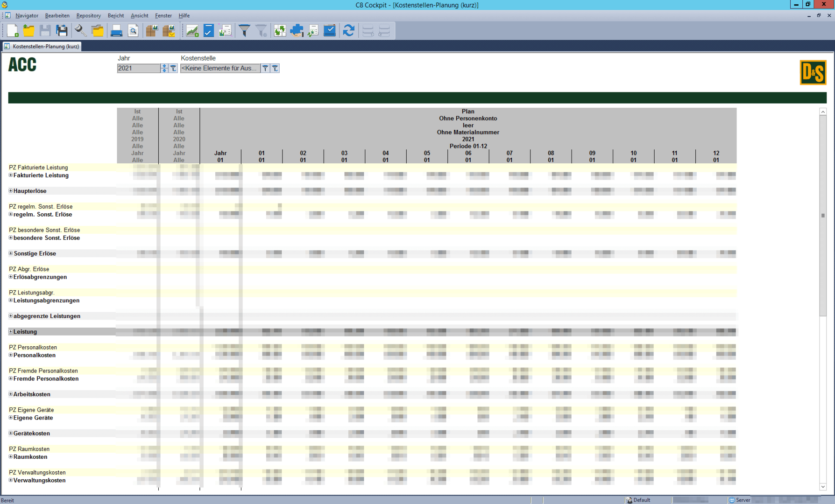
Task: Click the vertical scrollbar down arrow
Action: coord(823,487)
